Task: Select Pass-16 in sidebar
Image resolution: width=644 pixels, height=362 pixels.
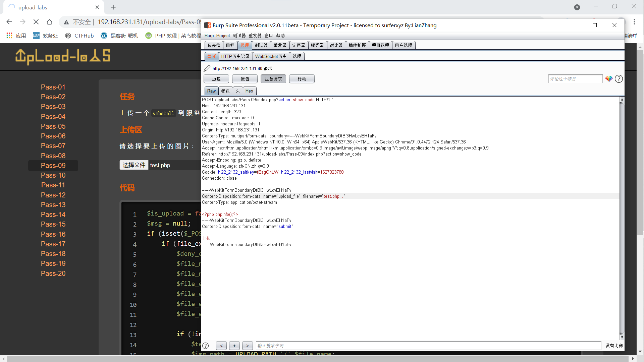Action: coord(53,234)
